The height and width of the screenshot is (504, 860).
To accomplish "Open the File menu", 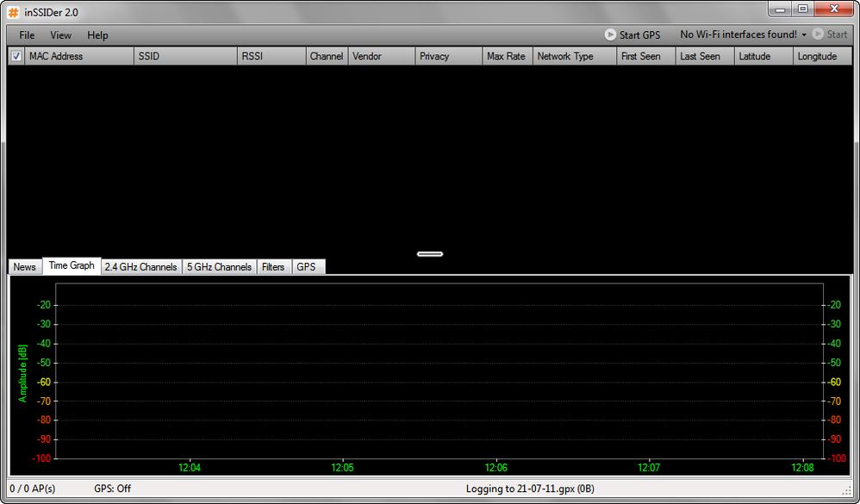I will pyautogui.click(x=27, y=35).
